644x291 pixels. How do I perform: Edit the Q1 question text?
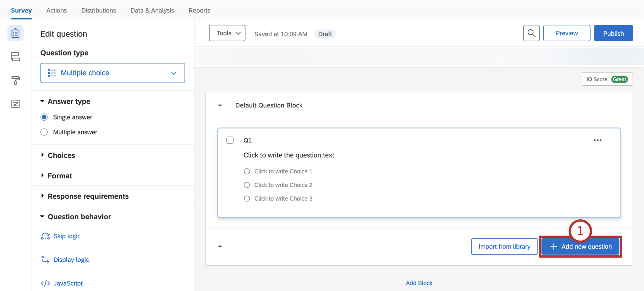(289, 155)
